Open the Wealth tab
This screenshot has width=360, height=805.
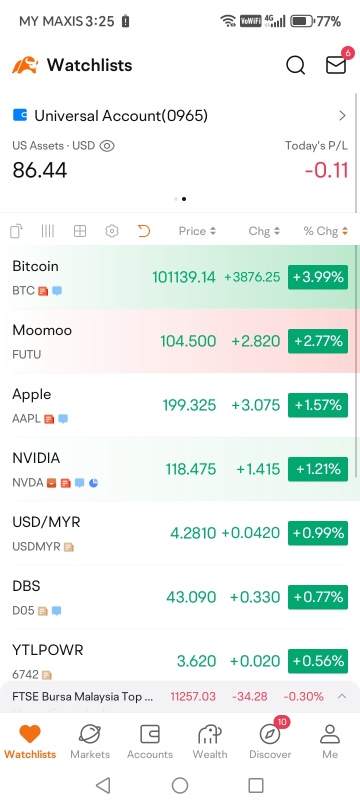pyautogui.click(x=210, y=742)
